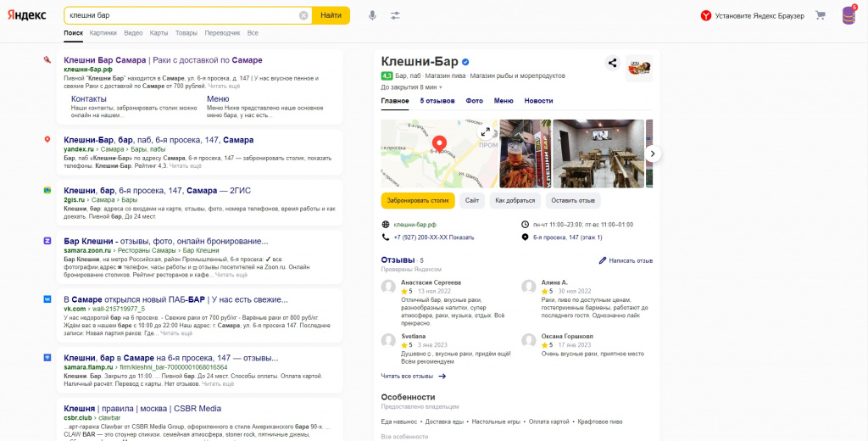The height and width of the screenshot is (441, 868).
Task: Open the Меню tab in card
Action: [x=504, y=101]
